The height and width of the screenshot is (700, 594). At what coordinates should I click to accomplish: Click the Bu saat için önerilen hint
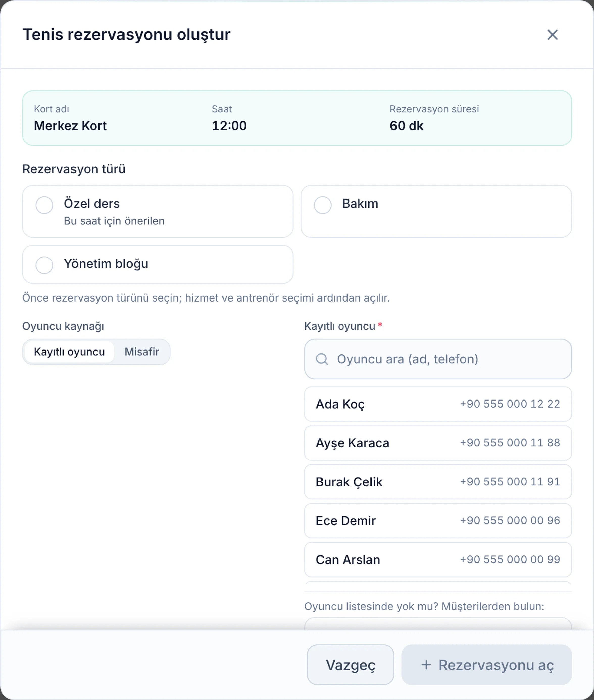coord(114,221)
